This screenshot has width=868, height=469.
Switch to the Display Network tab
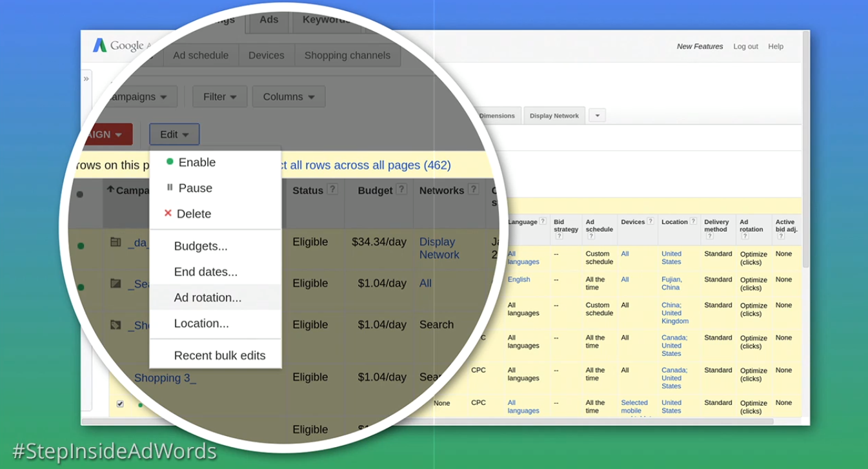point(554,116)
